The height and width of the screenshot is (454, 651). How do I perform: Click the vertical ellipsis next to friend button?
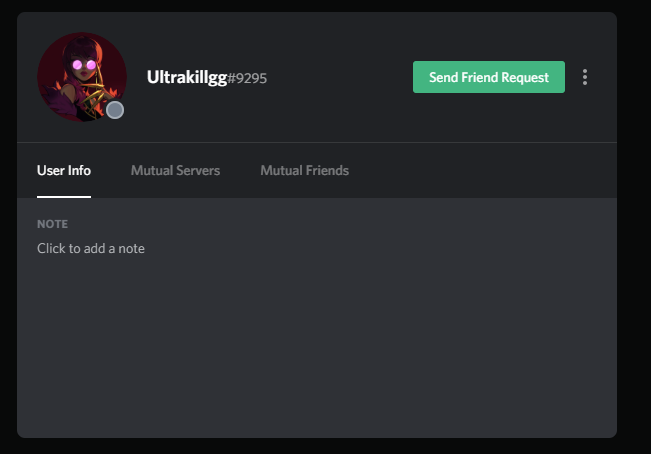[585, 77]
